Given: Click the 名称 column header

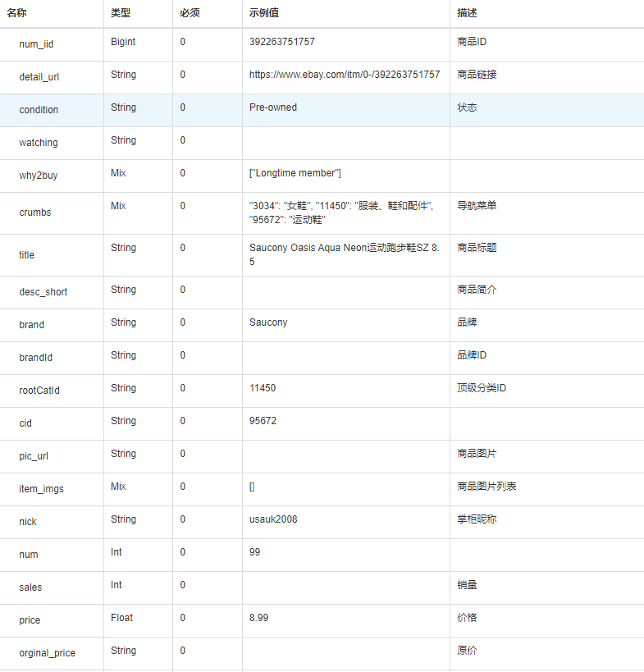Looking at the screenshot, I should point(16,13).
